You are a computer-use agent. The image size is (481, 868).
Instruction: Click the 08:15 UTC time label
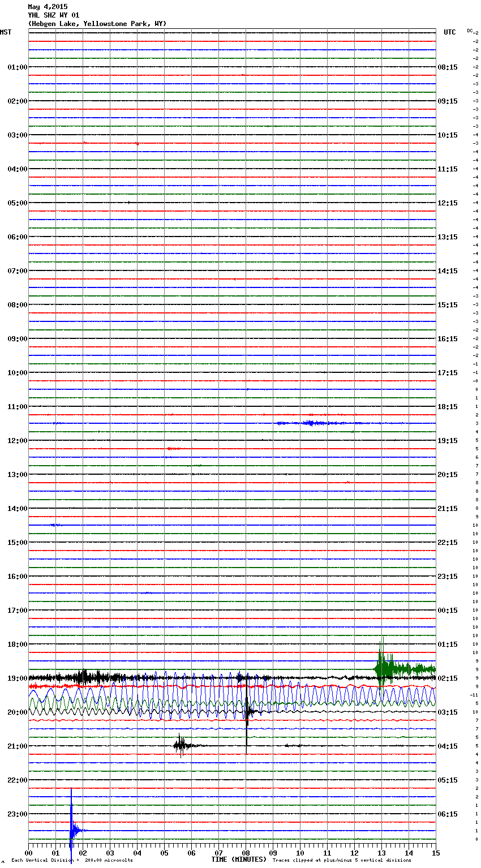point(448,67)
